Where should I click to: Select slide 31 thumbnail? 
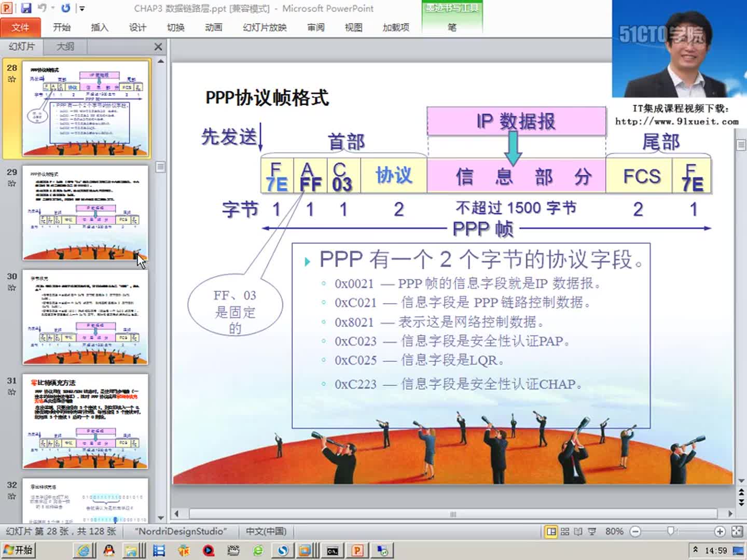coord(85,421)
